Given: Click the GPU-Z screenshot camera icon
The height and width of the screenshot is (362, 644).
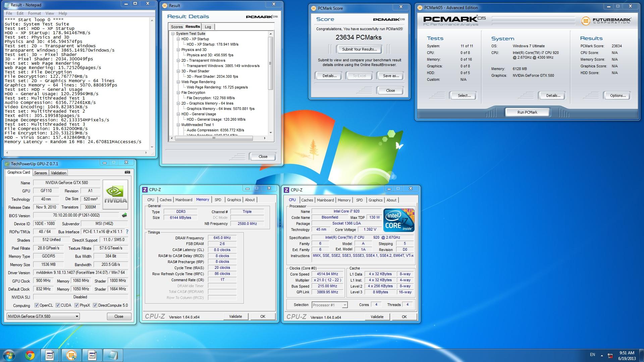Looking at the screenshot, I should [x=127, y=172].
